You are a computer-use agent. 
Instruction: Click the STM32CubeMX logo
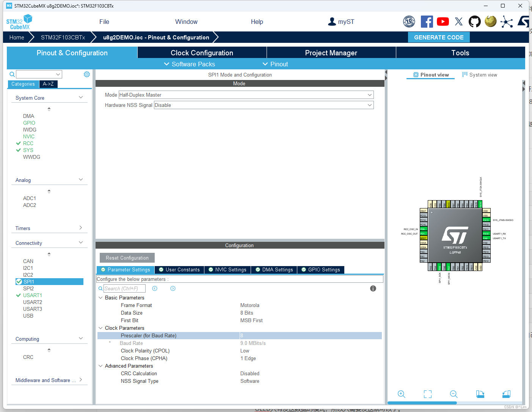[19, 22]
